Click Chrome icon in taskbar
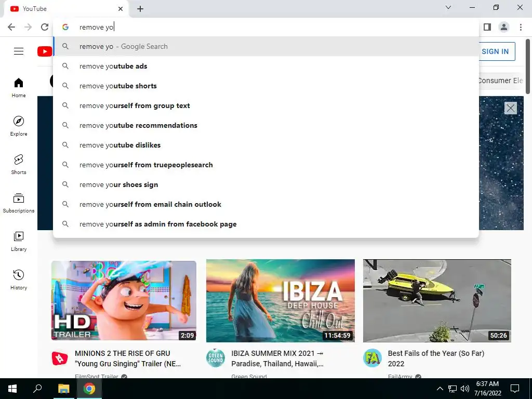 89,389
